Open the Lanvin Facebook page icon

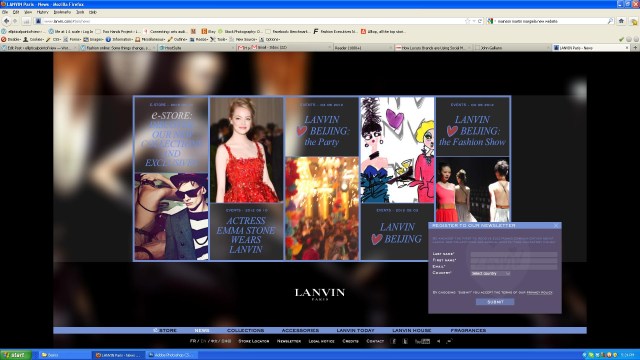pyautogui.click(x=394, y=341)
